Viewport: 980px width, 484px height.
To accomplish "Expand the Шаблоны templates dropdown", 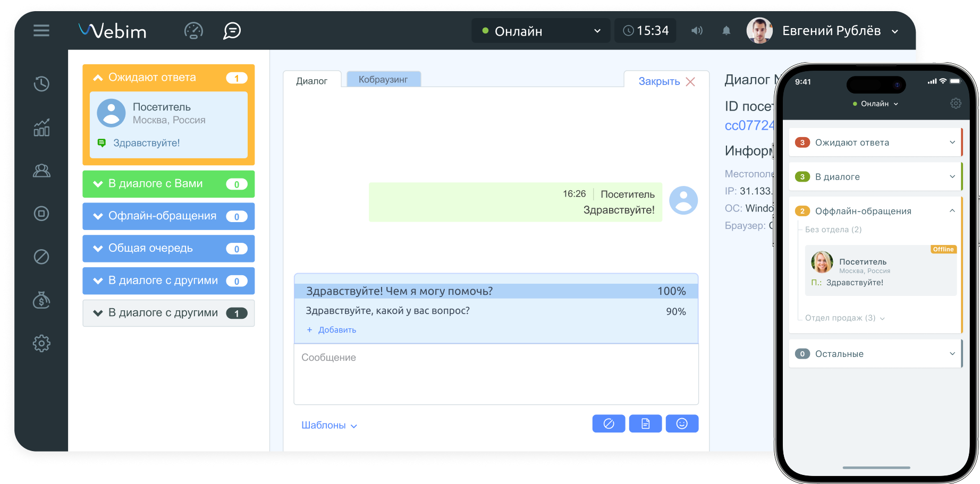I will (x=329, y=426).
